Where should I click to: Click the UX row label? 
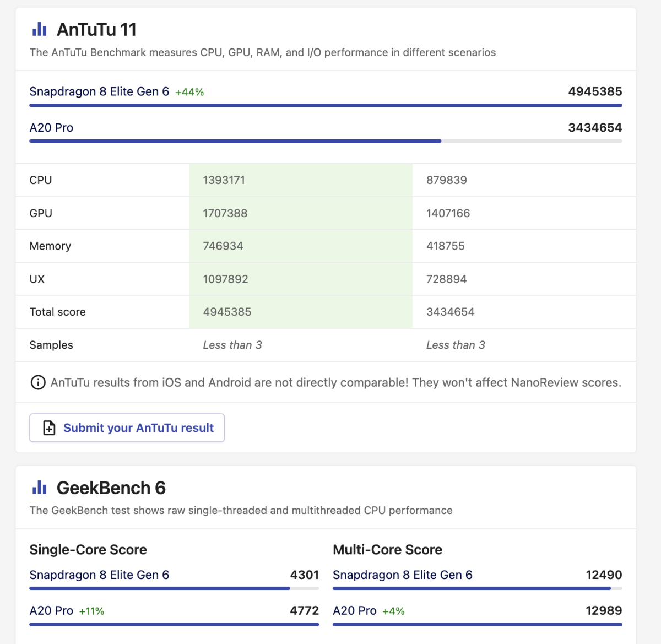pos(37,279)
